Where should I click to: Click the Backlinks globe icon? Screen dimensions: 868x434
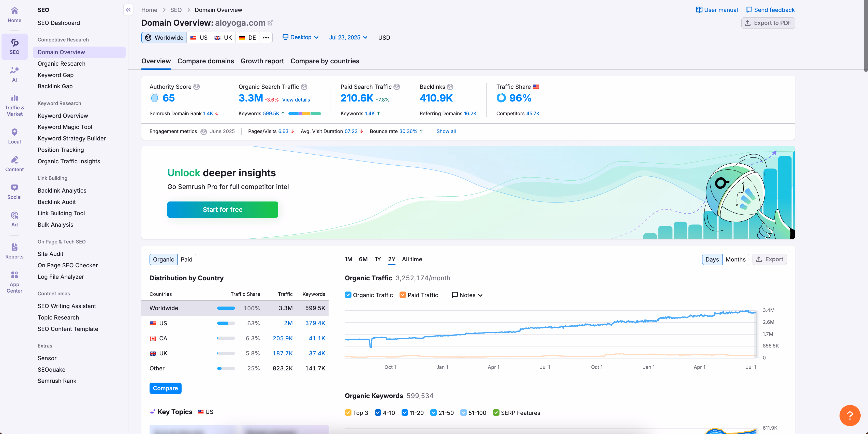450,87
